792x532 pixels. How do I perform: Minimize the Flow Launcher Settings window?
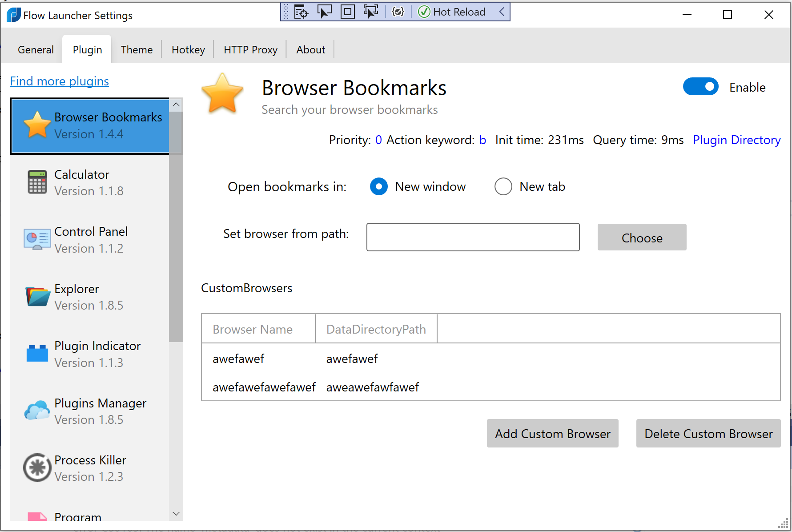[687, 15]
